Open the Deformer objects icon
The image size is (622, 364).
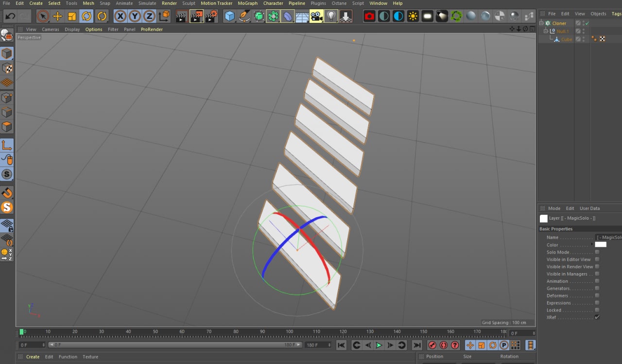pos(288,16)
